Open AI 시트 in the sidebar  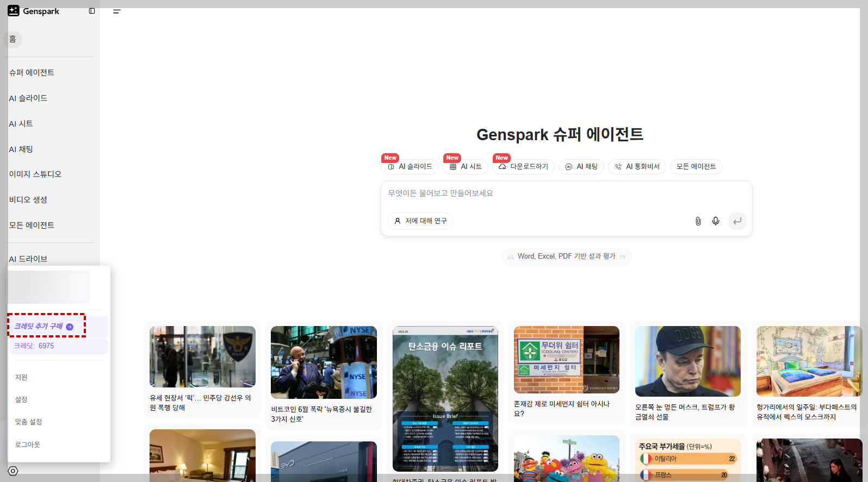[21, 123]
